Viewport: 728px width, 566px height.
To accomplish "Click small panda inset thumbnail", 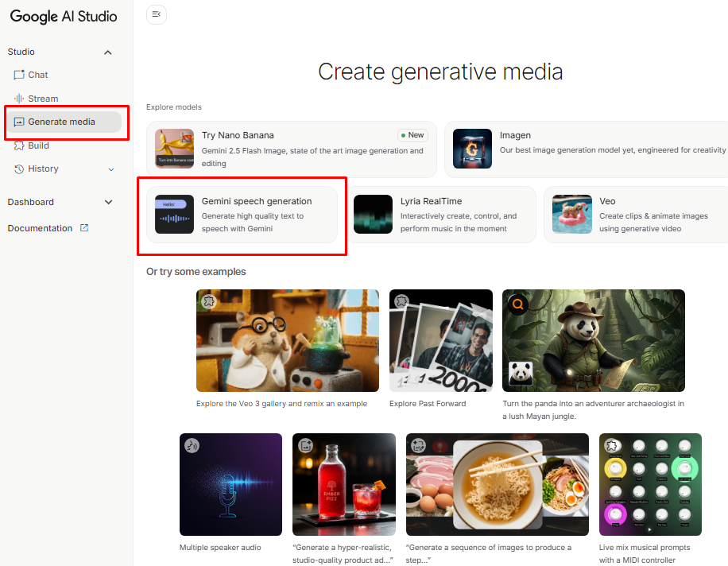I will point(520,374).
